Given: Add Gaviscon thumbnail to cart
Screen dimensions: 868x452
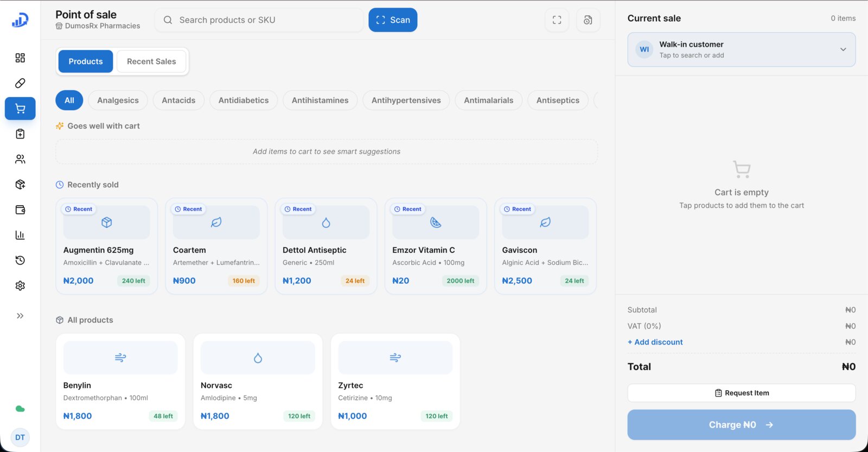Looking at the screenshot, I should [545, 222].
